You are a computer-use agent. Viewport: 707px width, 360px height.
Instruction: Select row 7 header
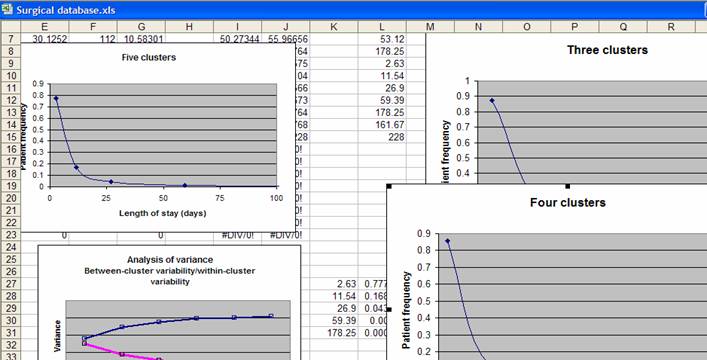[10, 39]
